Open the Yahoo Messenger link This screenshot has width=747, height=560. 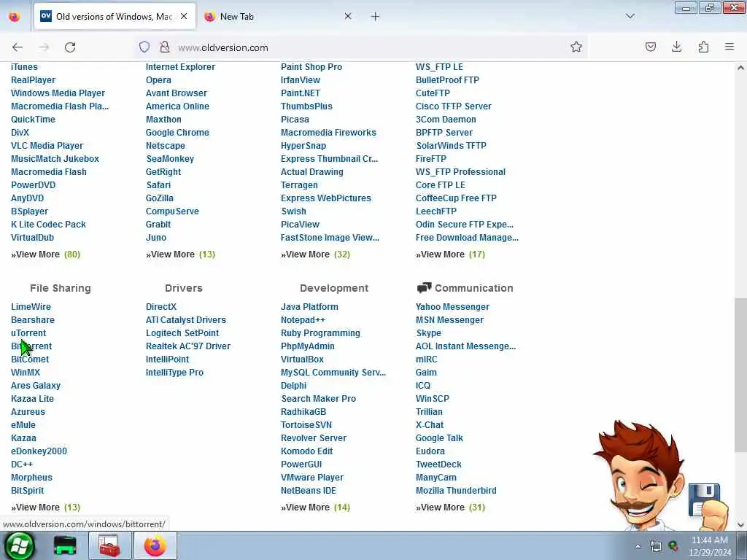tap(452, 307)
